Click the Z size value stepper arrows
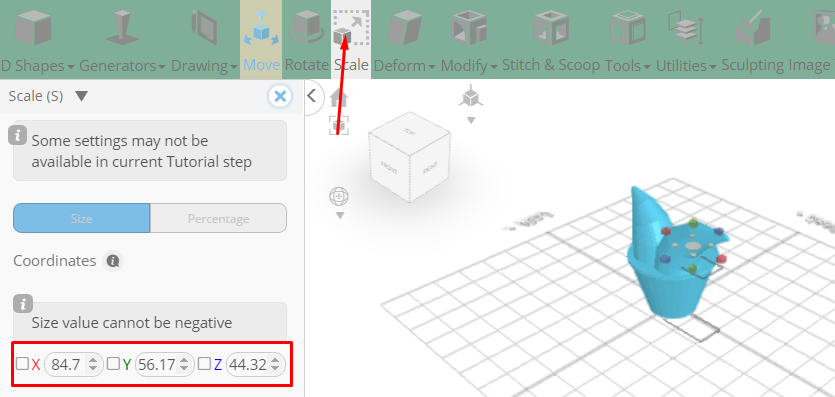This screenshot has width=835, height=397. 275,365
